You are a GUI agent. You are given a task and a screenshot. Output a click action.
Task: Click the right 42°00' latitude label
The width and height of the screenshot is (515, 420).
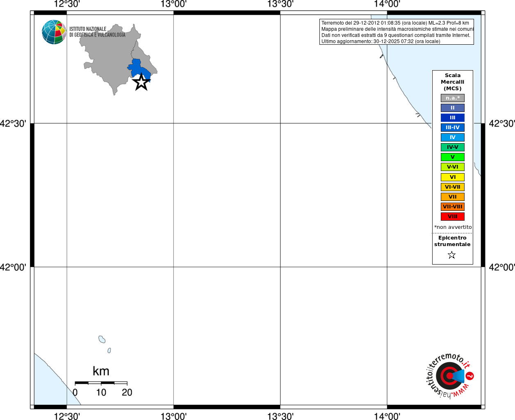click(x=502, y=267)
